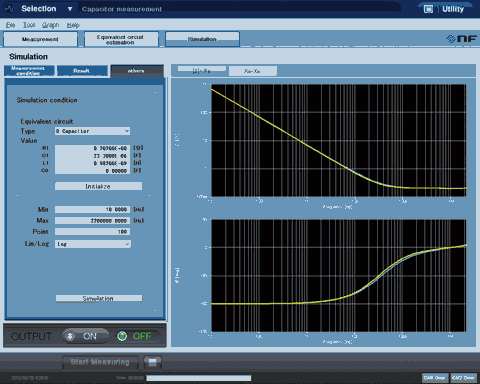Click the phase curve plot
The height and width of the screenshot is (384, 480).
coord(339,275)
